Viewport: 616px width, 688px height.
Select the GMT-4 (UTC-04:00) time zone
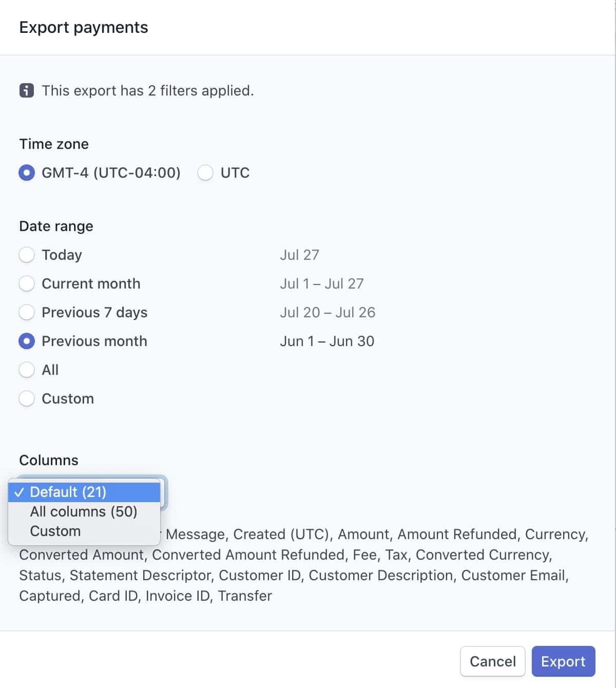point(26,173)
